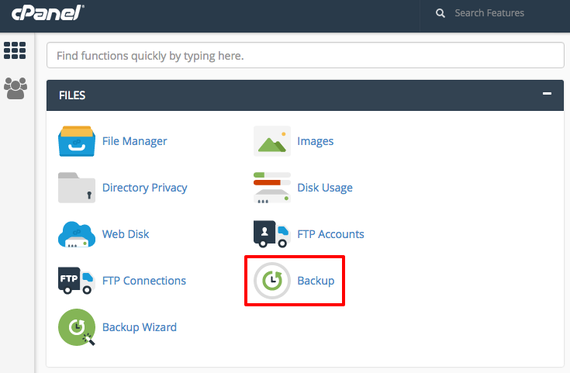This screenshot has width=570, height=373.
Task: Open User Manager people icon in sidebar
Action: point(15,88)
